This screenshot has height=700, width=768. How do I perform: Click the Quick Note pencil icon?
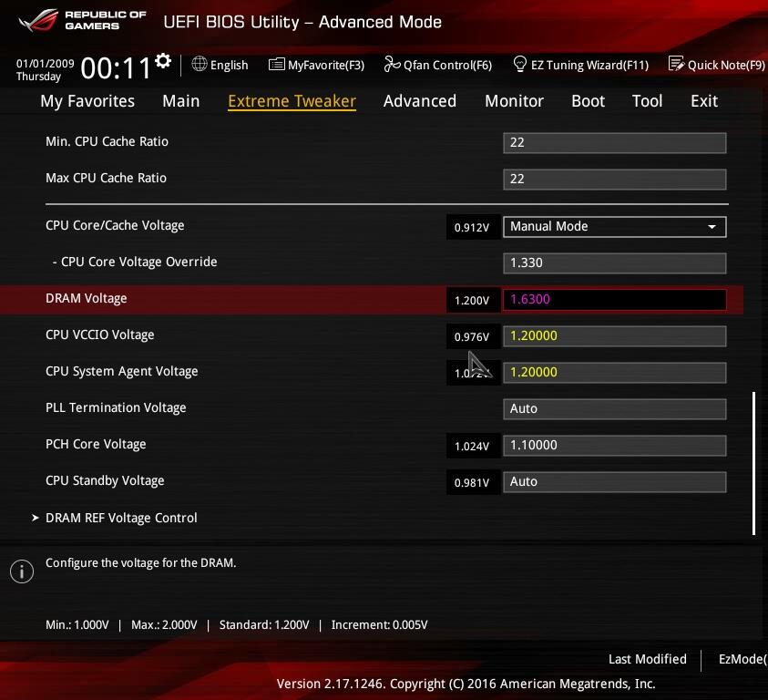coord(676,64)
